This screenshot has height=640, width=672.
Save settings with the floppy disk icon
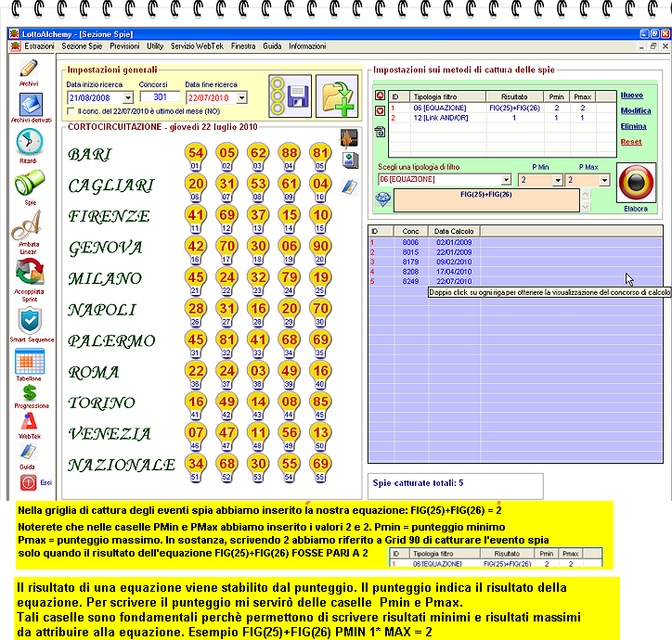pos(291,96)
